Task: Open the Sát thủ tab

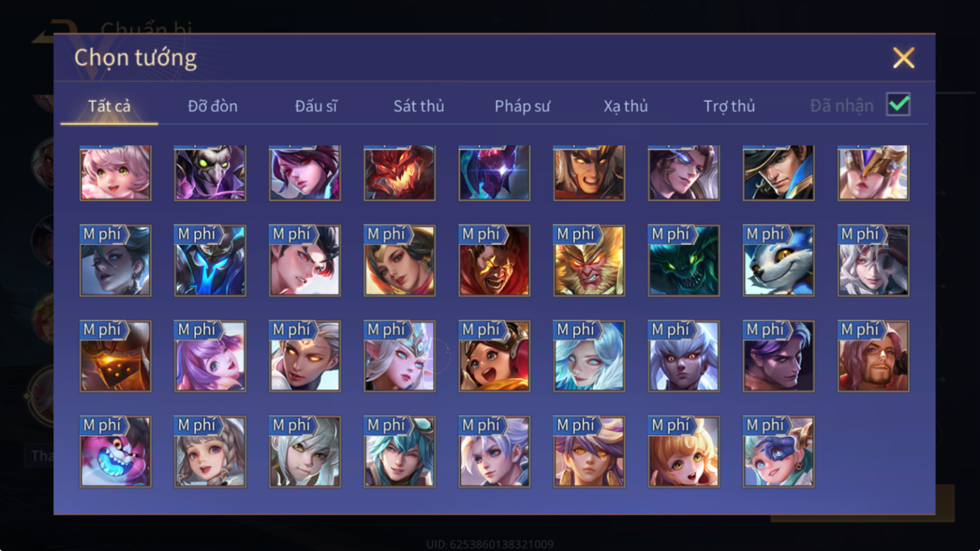Action: [x=418, y=106]
